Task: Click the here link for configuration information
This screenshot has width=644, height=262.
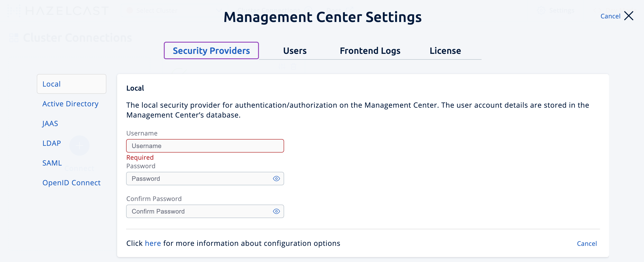Action: [153, 243]
